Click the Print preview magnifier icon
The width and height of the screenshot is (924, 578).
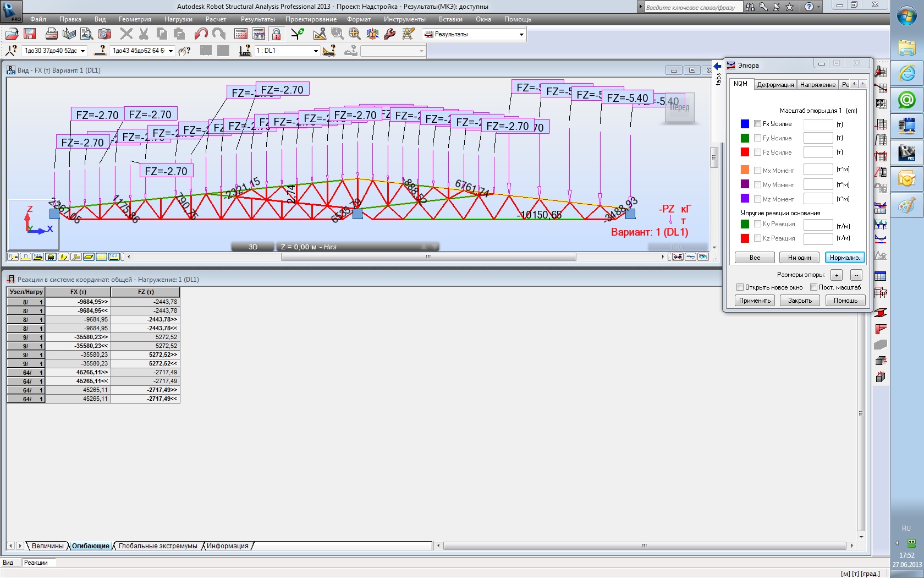86,34
